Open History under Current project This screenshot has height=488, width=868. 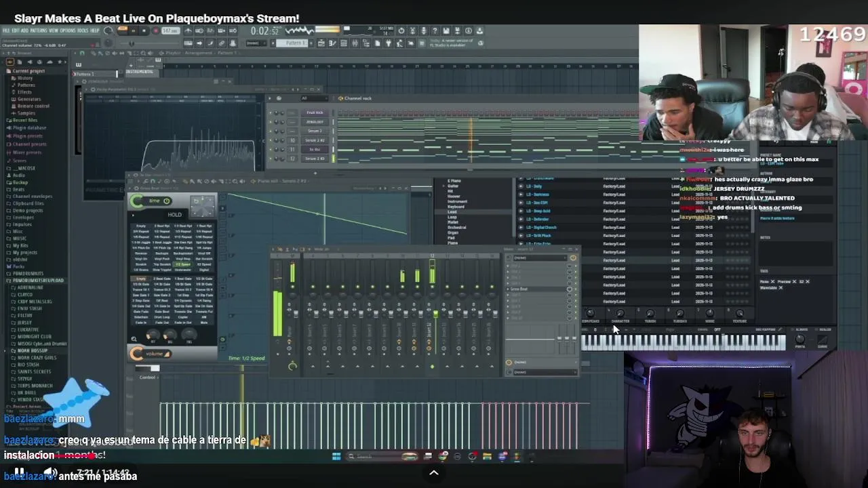coord(25,78)
